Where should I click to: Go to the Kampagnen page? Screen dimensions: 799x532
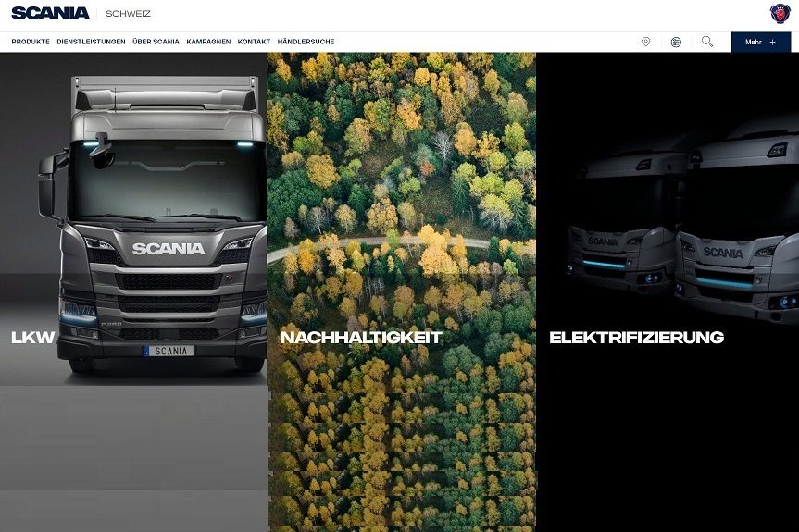click(208, 42)
